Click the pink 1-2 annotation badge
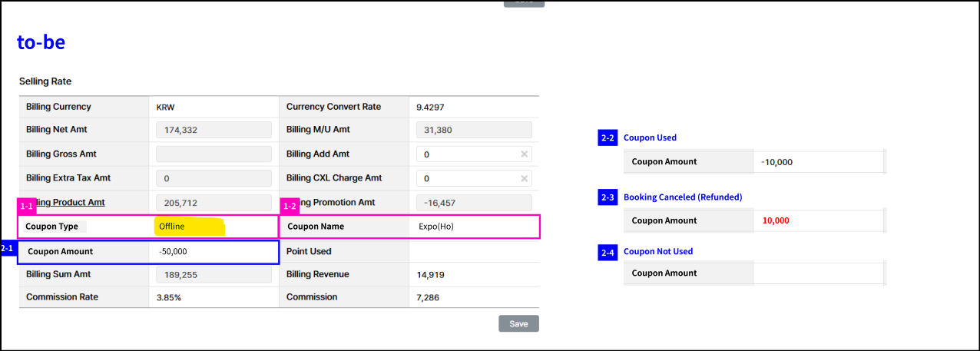The height and width of the screenshot is (351, 980). 290,207
